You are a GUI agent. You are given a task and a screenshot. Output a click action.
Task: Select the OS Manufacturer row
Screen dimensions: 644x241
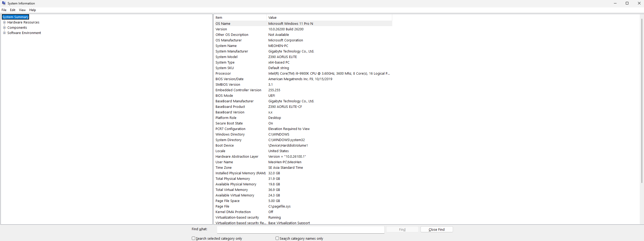(303, 40)
